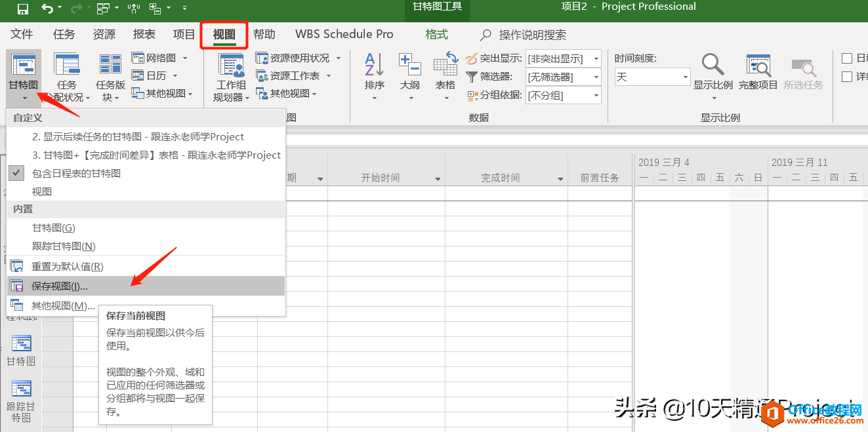Open the 任务分配状况 view icon

66,65
